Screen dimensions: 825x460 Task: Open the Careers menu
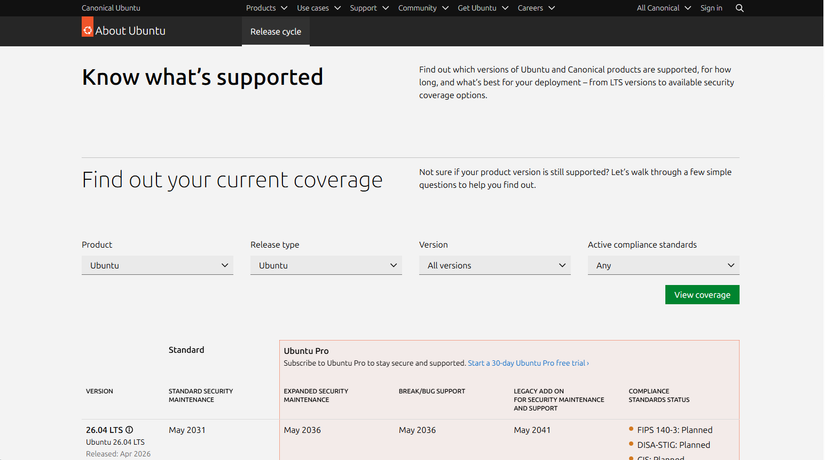pos(536,8)
